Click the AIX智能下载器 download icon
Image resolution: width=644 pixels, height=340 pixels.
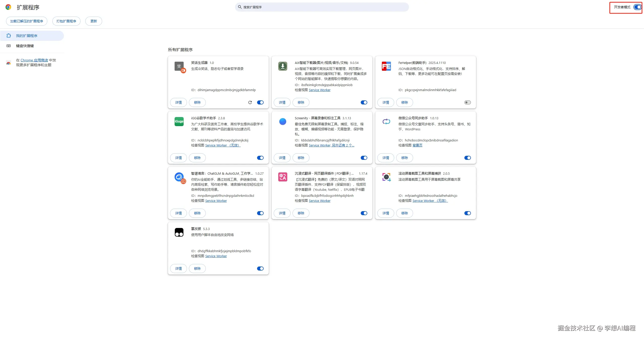tap(283, 66)
